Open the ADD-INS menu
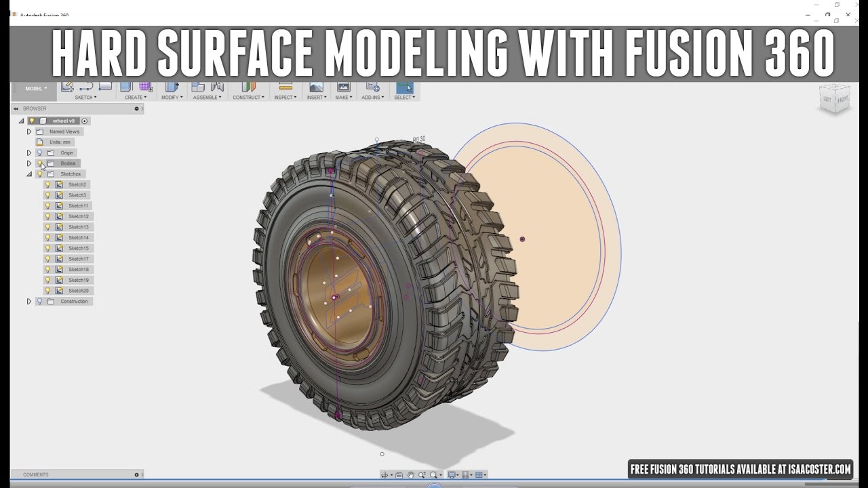The image size is (868, 488). (373, 98)
